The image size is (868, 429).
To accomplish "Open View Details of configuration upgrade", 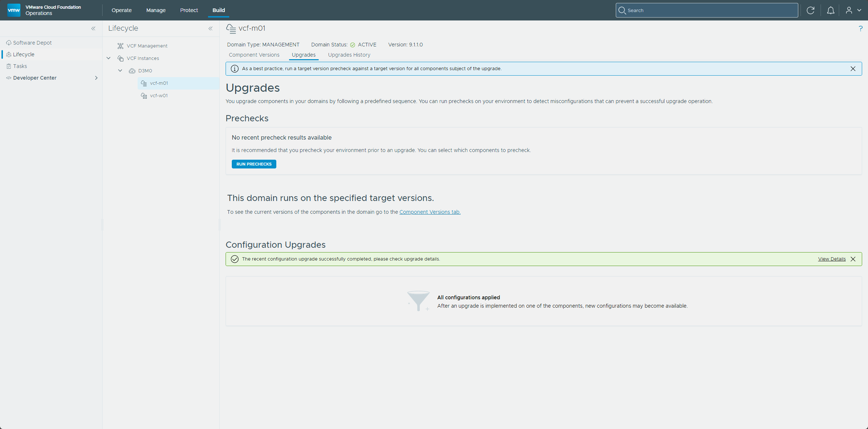I will click(x=832, y=259).
